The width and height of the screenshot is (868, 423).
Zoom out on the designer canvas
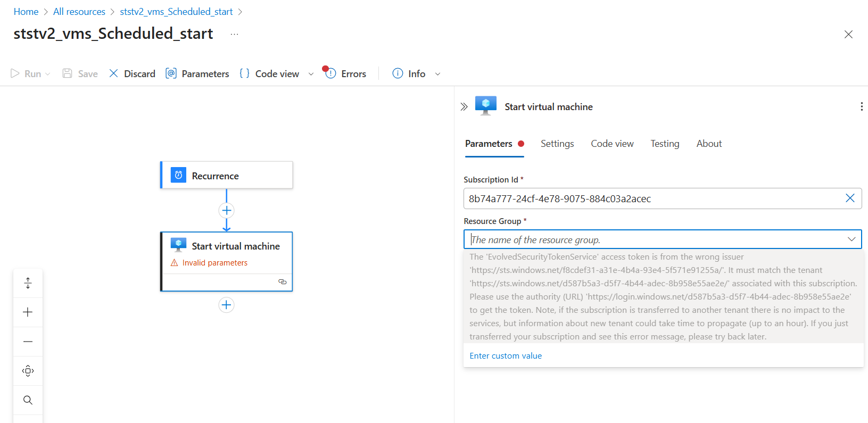[28, 342]
